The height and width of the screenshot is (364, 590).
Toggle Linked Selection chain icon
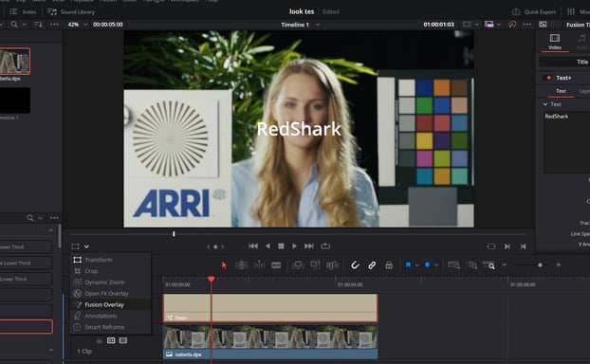(x=372, y=265)
